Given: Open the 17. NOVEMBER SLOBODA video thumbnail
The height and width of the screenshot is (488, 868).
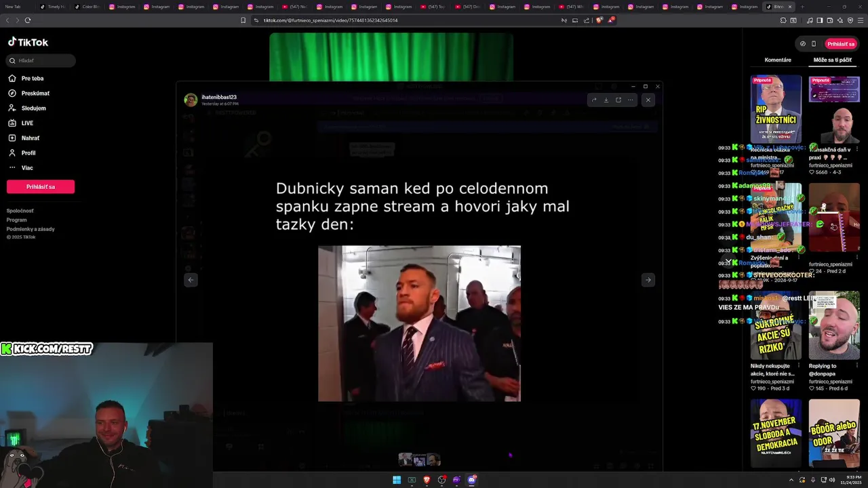Looking at the screenshot, I should click(776, 433).
